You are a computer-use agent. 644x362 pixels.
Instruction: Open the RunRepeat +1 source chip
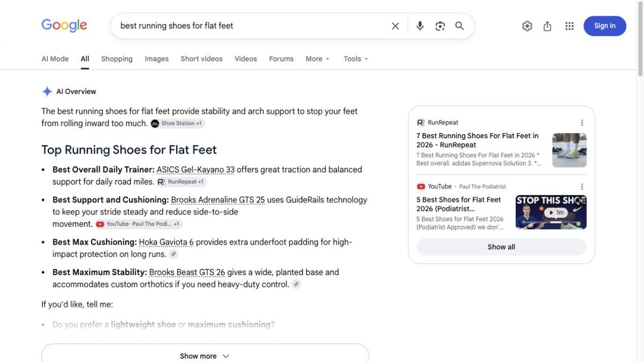click(x=181, y=182)
